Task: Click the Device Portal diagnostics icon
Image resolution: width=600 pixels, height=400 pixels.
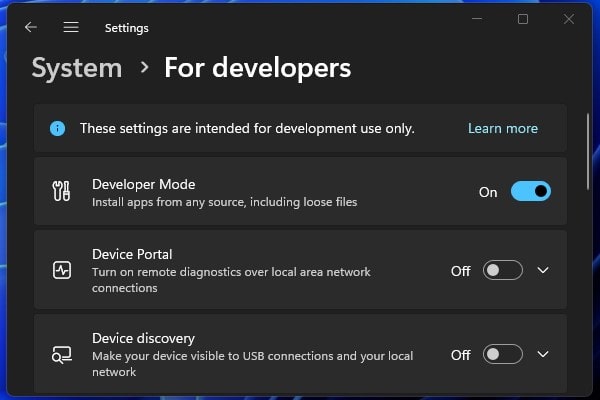Action: [x=62, y=270]
